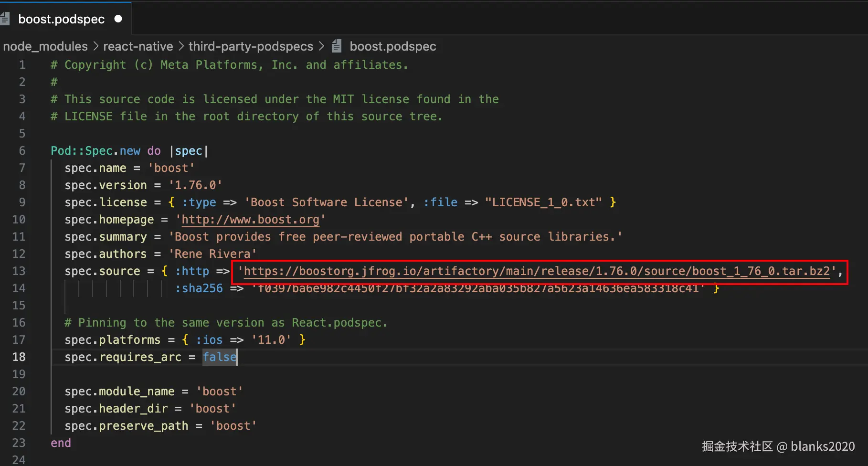Image resolution: width=868 pixels, height=466 pixels.
Task: Open the boostorg.jfrog.io tar.bz2 source URL
Action: (x=537, y=271)
